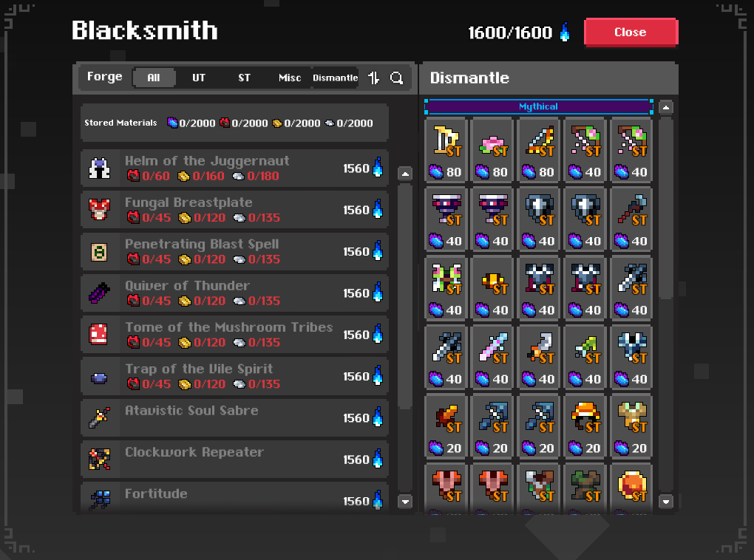Image resolution: width=754 pixels, height=560 pixels.
Task: Pick the Quiver of Thunder icon
Action: point(100,293)
